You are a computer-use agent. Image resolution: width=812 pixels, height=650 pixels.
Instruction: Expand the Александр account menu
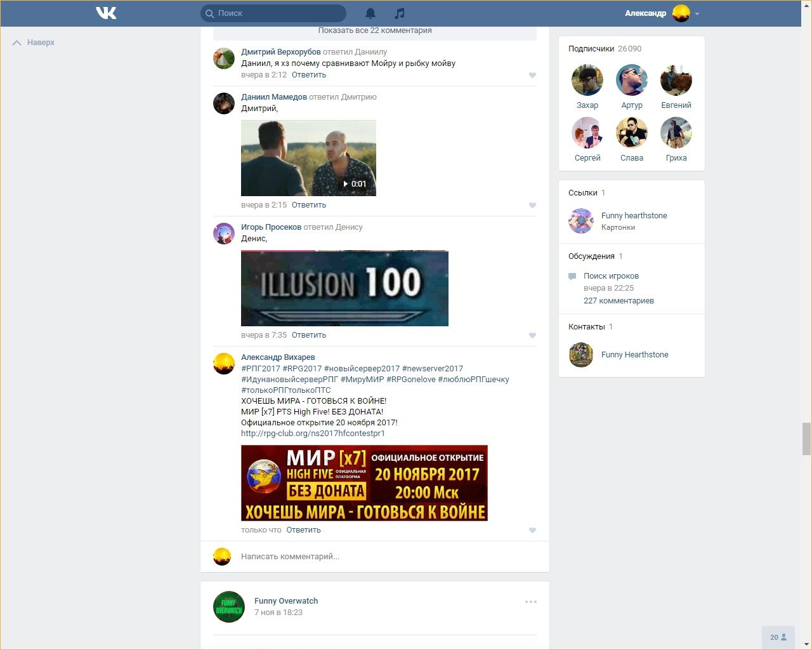(697, 13)
